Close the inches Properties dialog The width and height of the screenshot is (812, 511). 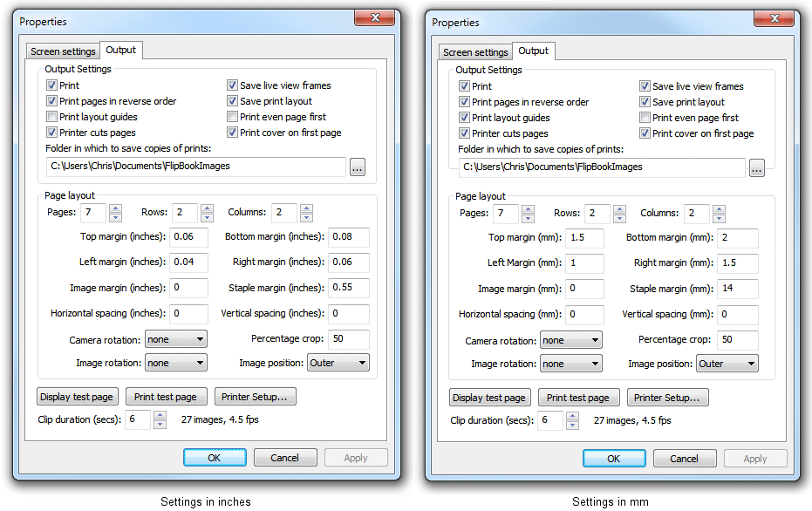pos(375,17)
